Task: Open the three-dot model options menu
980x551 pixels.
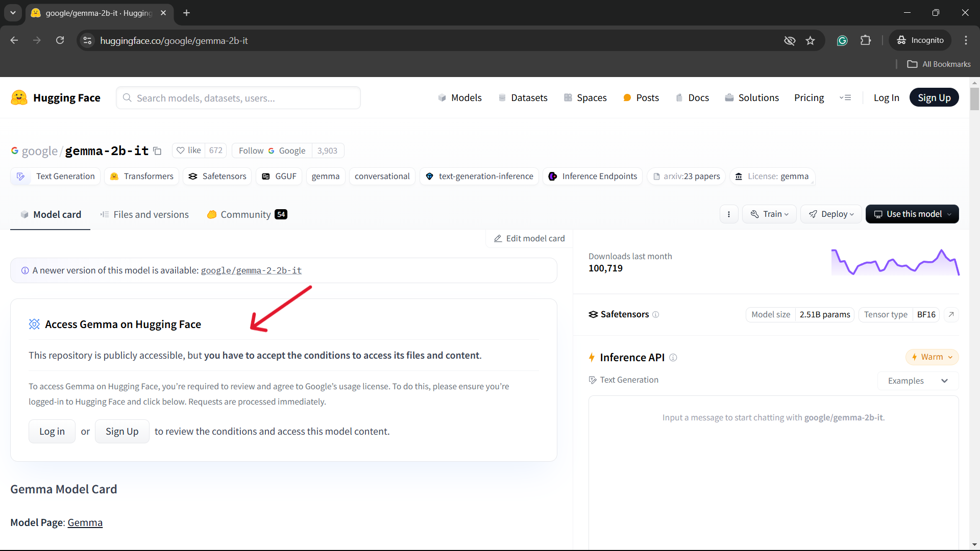Action: pos(729,214)
